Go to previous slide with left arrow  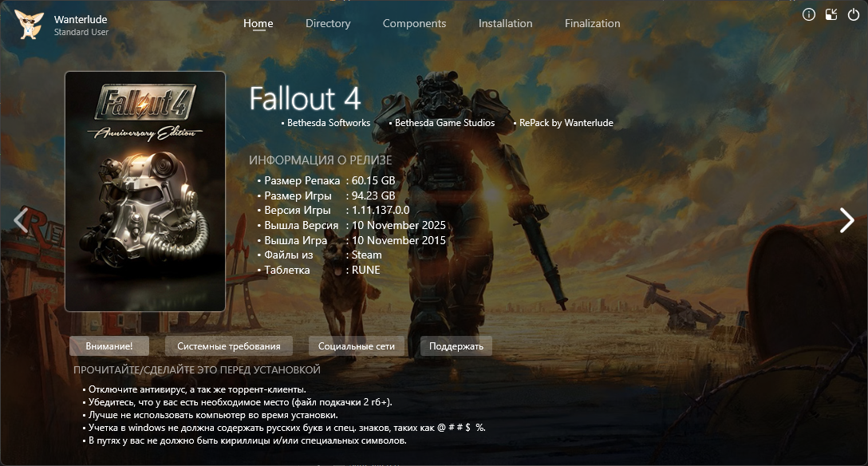[22, 220]
